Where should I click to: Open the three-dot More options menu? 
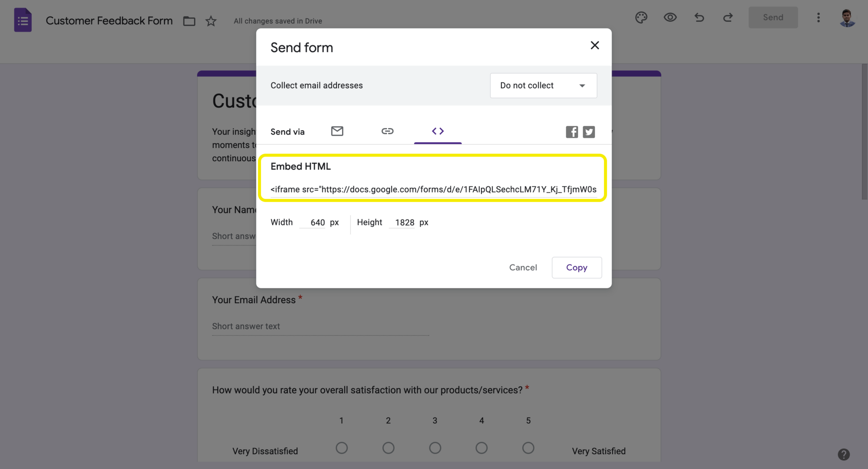(x=818, y=17)
